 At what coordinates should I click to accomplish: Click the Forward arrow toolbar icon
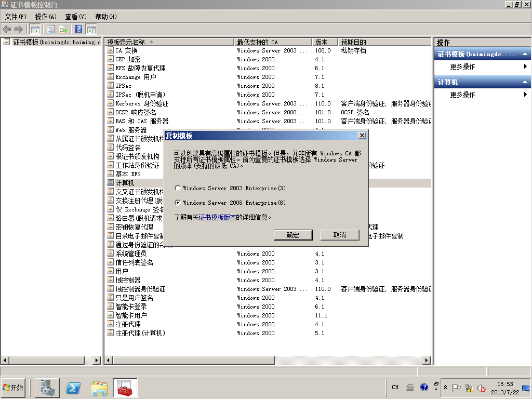click(x=19, y=30)
